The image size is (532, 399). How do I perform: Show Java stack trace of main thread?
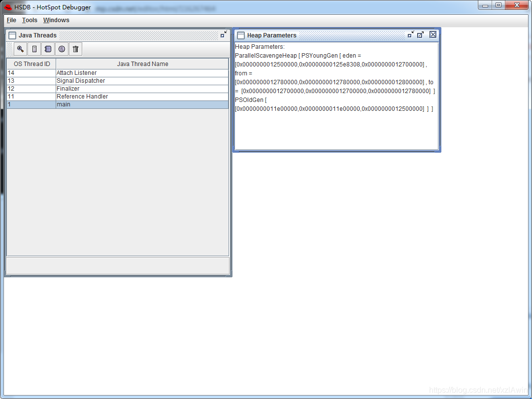coord(48,49)
